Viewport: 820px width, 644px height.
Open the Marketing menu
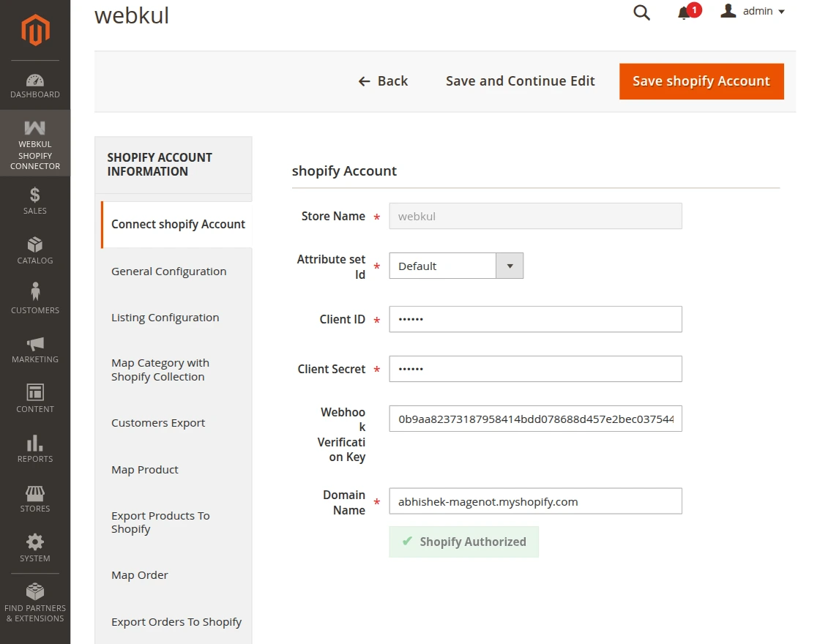click(35, 349)
